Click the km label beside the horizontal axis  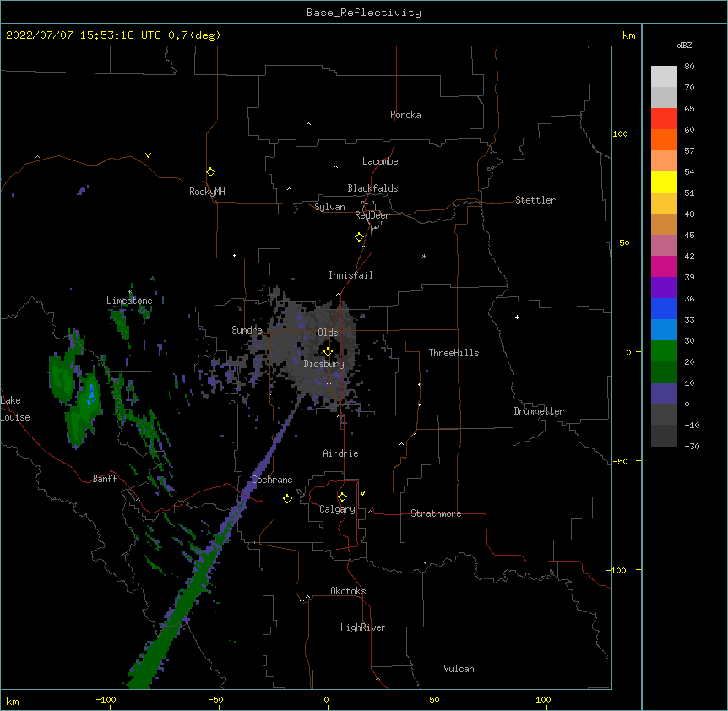(13, 702)
